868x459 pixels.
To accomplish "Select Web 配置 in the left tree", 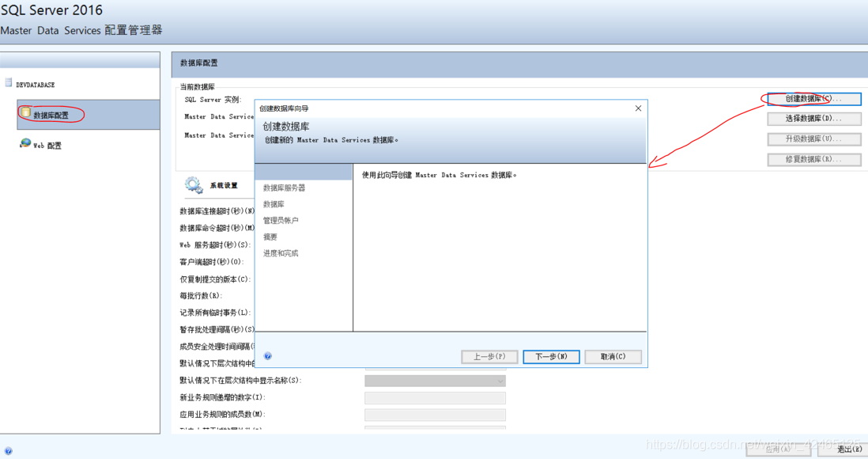I will (x=47, y=146).
